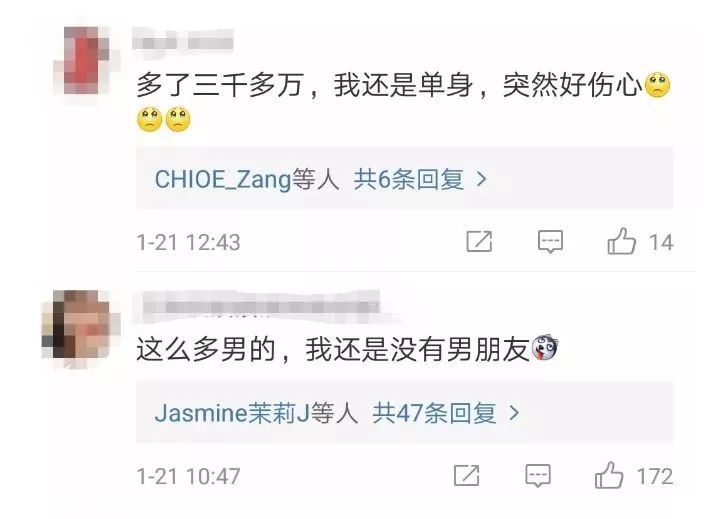The height and width of the screenshot is (519, 704).
Task: Tap the first commenter's blurred username
Action: [x=183, y=42]
